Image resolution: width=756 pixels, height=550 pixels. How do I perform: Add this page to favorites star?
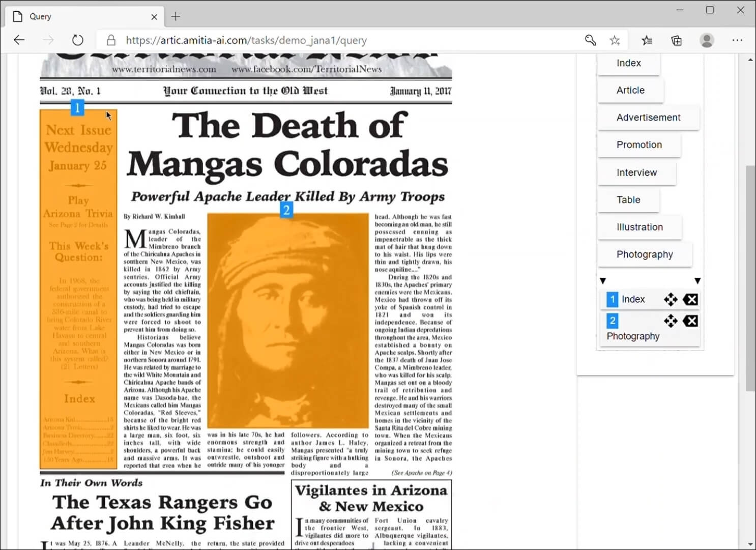(x=615, y=40)
